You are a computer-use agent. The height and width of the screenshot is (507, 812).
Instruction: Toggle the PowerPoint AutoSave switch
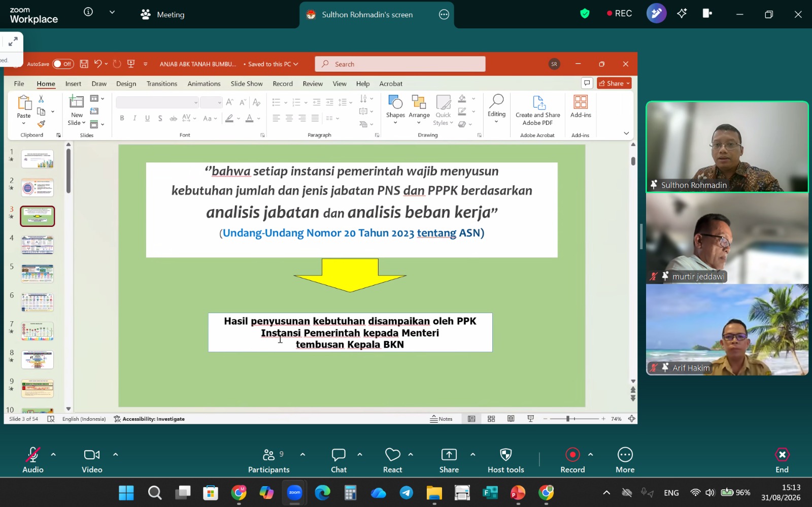pyautogui.click(x=63, y=64)
